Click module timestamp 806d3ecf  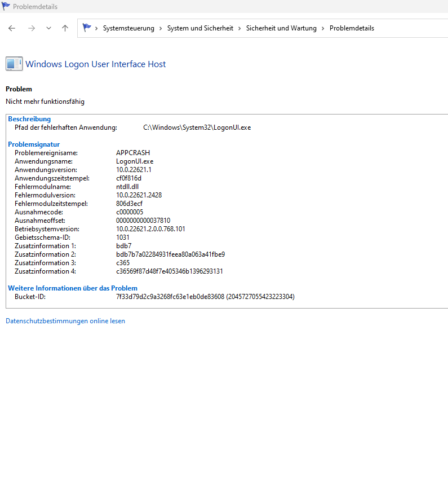click(x=129, y=204)
